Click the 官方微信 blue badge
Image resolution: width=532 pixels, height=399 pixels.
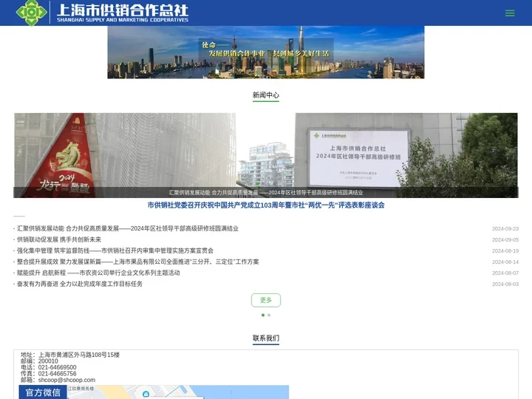(43, 392)
